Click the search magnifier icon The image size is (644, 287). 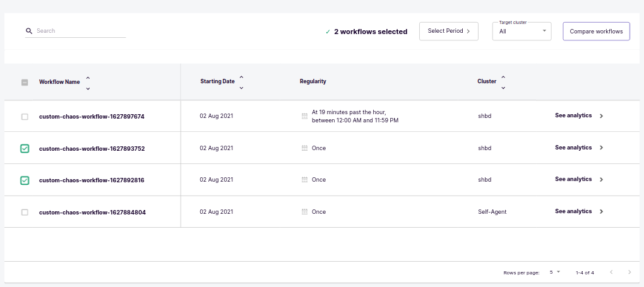point(28,31)
